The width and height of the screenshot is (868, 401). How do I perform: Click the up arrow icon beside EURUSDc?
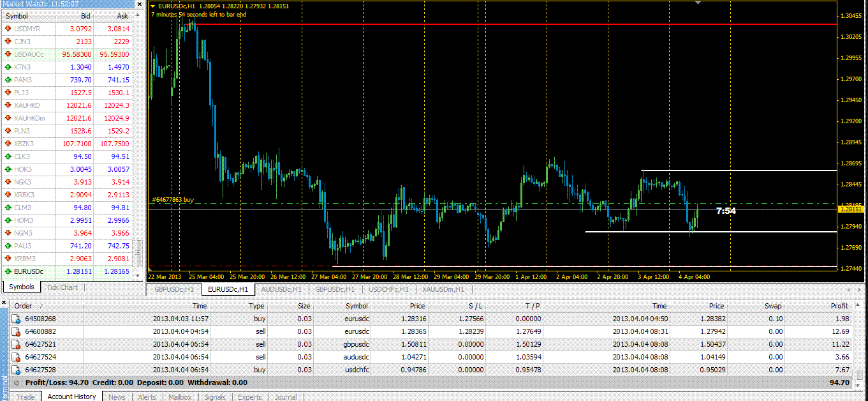click(x=8, y=271)
